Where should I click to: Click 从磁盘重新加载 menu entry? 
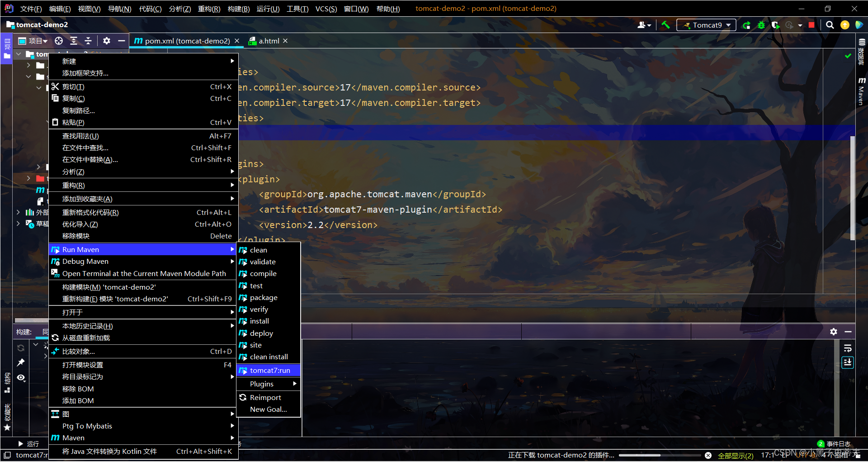point(143,338)
